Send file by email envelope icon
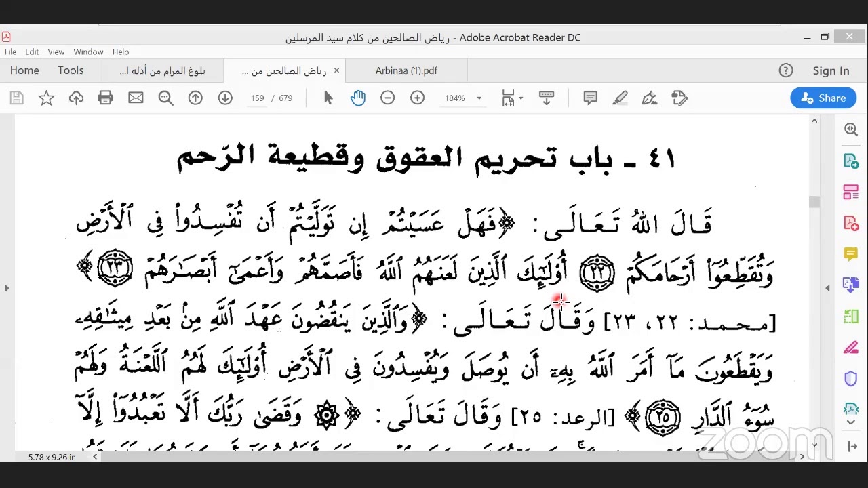868x488 pixels. click(x=136, y=98)
